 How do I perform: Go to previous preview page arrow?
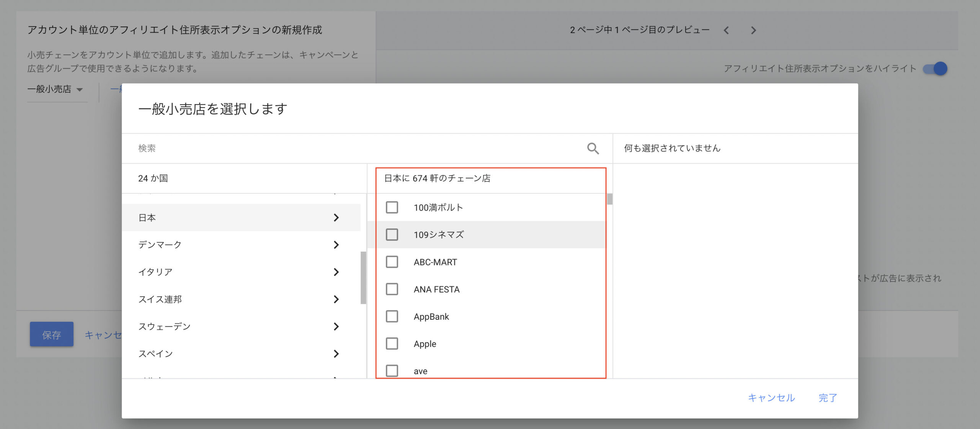click(726, 30)
